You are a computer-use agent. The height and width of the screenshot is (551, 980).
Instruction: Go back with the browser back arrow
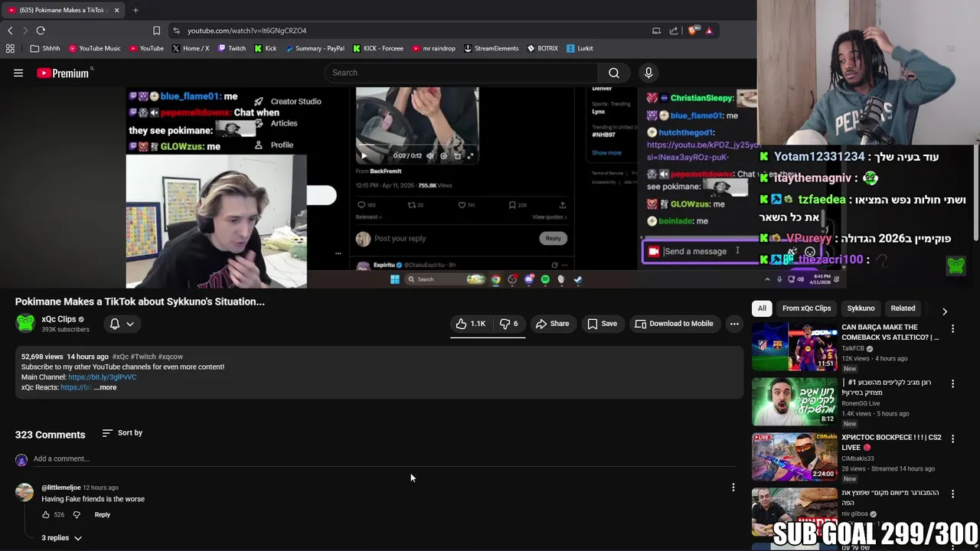[10, 31]
